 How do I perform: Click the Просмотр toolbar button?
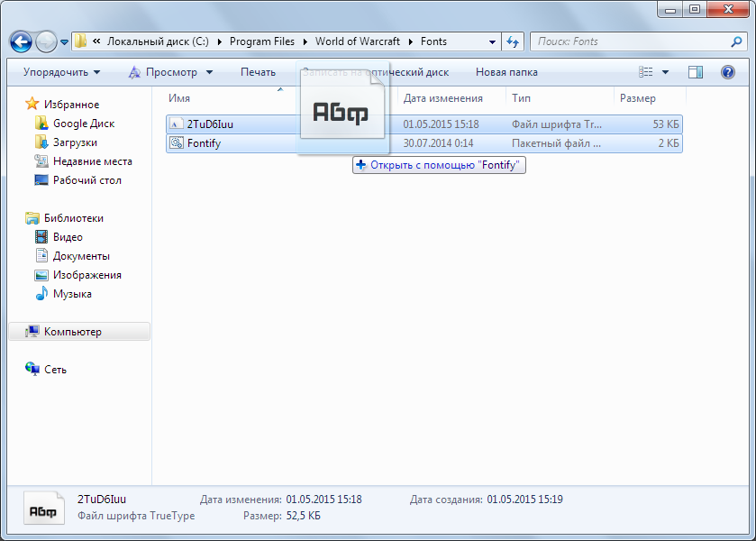[x=163, y=72]
